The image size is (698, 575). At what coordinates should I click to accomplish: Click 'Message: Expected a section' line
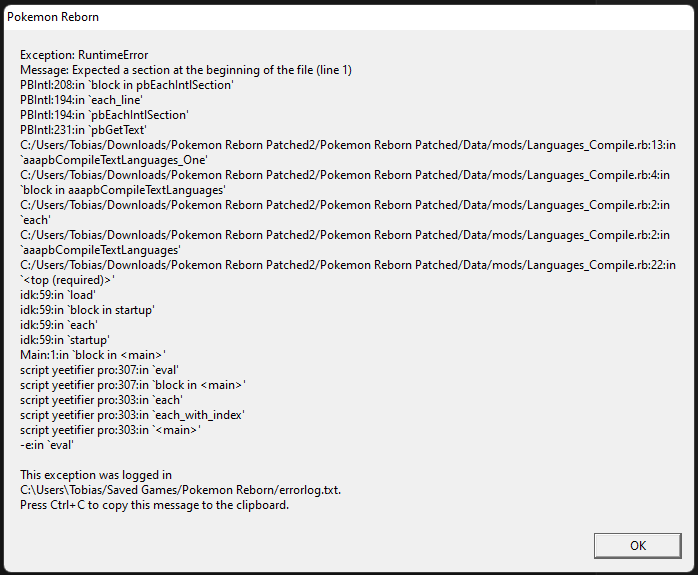(186, 70)
